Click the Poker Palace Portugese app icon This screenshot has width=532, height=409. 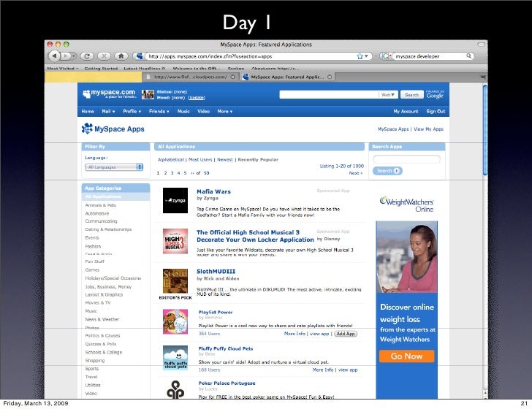[175, 389]
